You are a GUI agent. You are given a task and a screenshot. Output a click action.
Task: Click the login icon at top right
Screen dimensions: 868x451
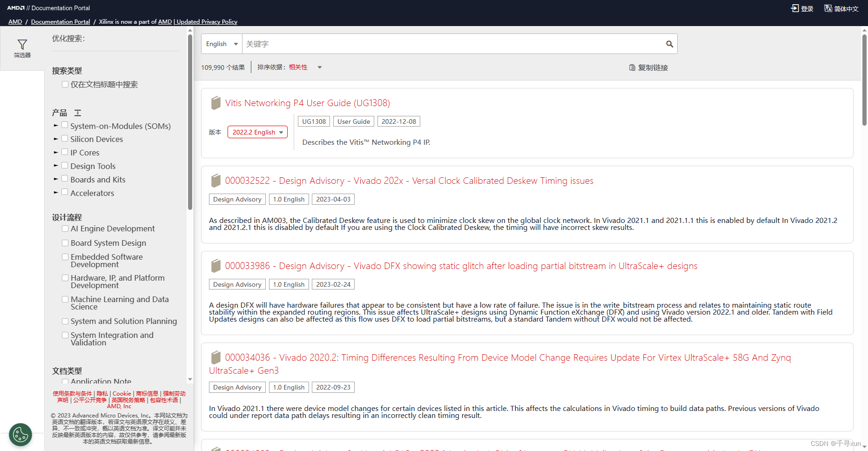point(794,8)
